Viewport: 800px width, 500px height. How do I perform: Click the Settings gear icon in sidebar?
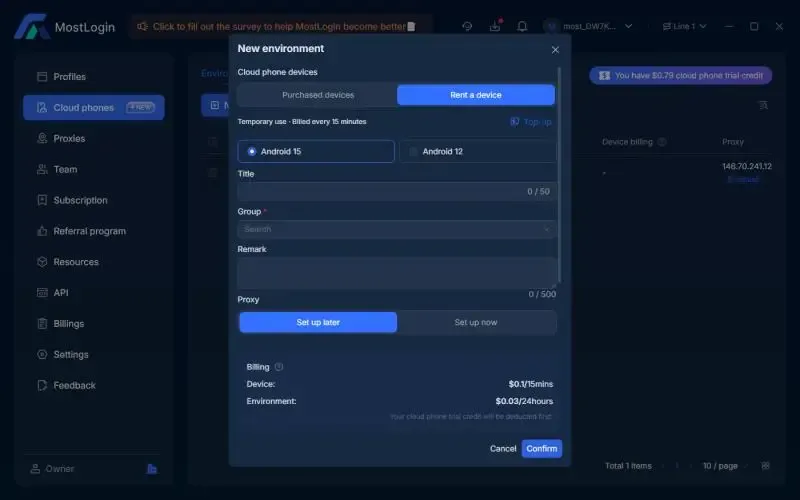[42, 354]
